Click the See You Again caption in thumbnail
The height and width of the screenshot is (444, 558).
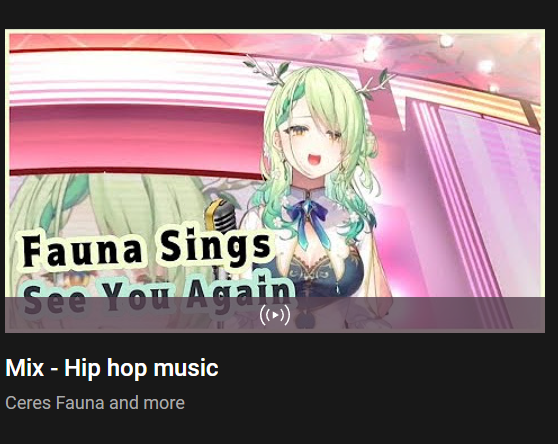click(x=158, y=294)
